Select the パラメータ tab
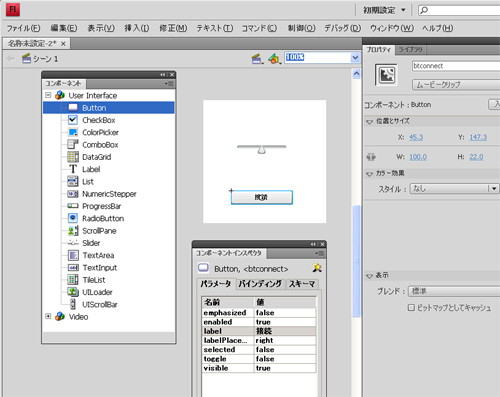Image resolution: width=500 pixels, height=397 pixels. point(216,284)
